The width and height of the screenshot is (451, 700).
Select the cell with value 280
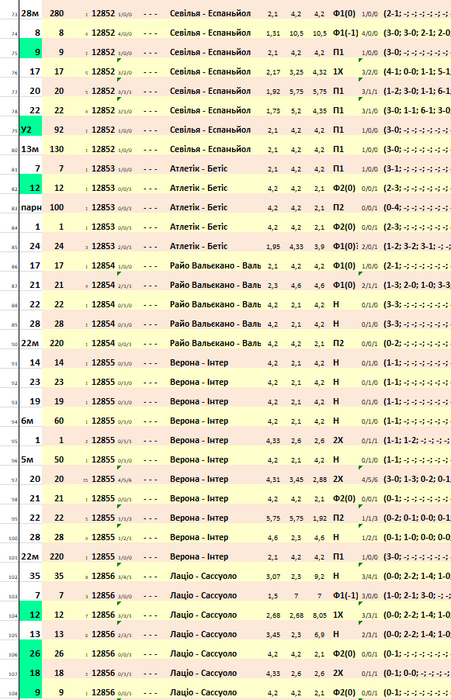point(57,13)
